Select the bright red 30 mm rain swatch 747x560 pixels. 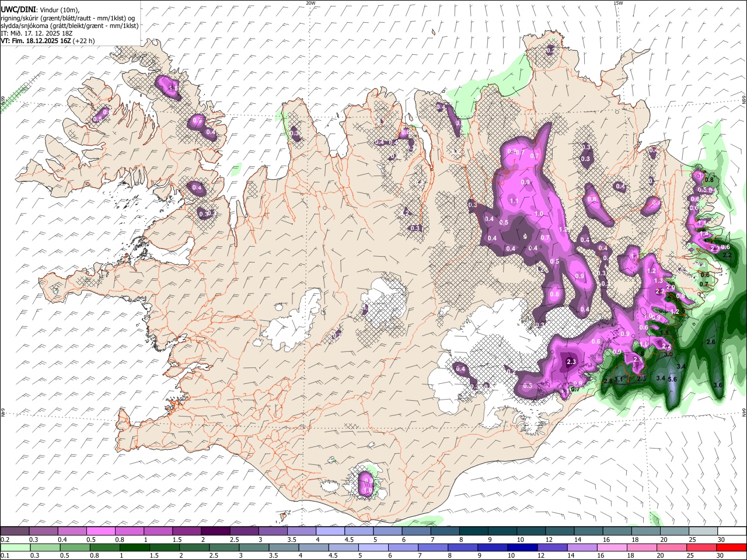tap(731, 547)
